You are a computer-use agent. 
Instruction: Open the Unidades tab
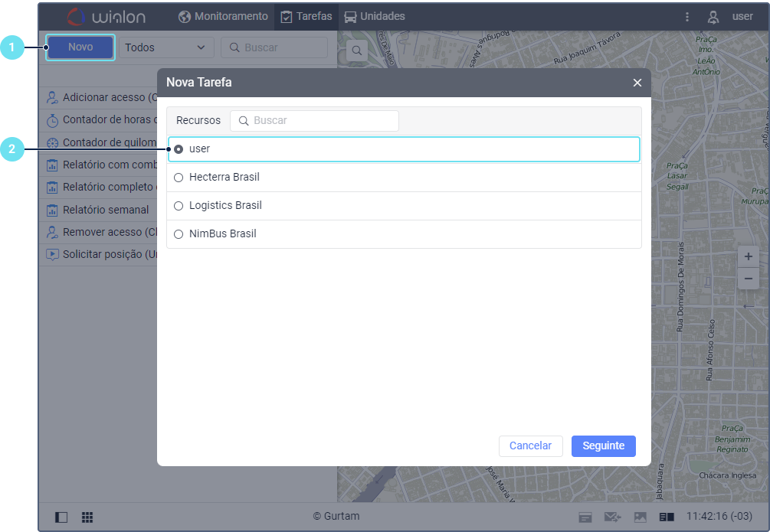(375, 17)
